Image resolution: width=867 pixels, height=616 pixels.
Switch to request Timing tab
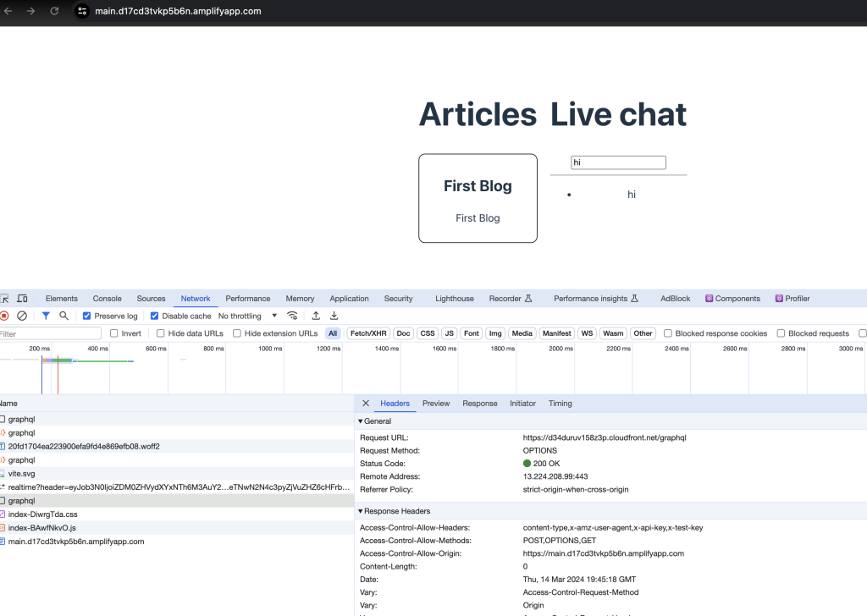click(x=561, y=404)
